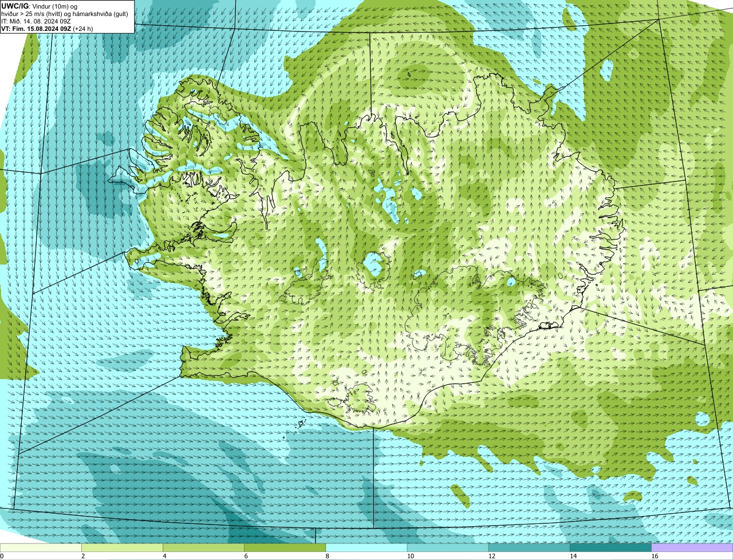This screenshot has height=560, width=733.
Task: Click the lavender above-16 m/s legend swatch
Action: point(692,548)
